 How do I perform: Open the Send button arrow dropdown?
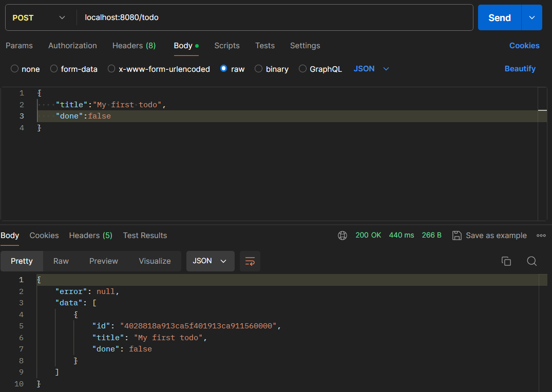coord(531,17)
